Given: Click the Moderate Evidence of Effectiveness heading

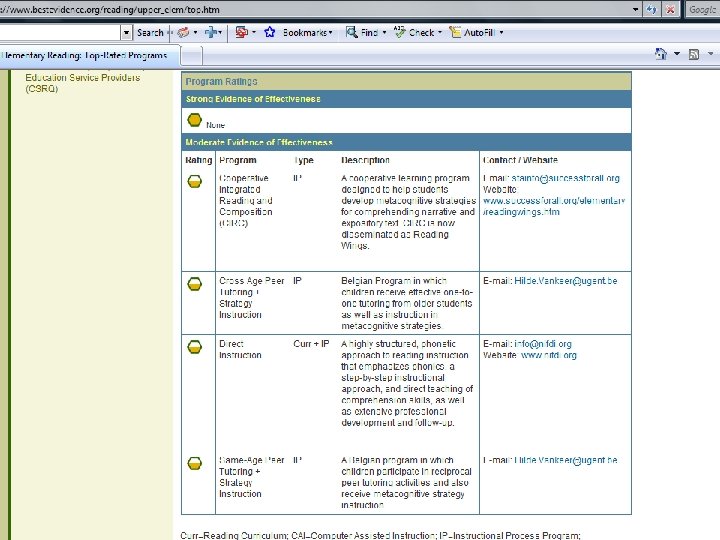Looking at the screenshot, I should pos(259,142).
